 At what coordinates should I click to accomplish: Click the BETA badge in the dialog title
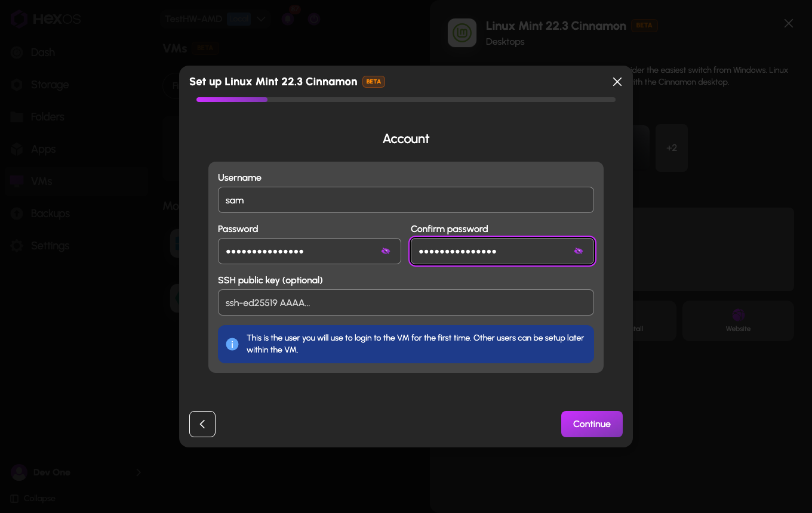click(x=374, y=82)
